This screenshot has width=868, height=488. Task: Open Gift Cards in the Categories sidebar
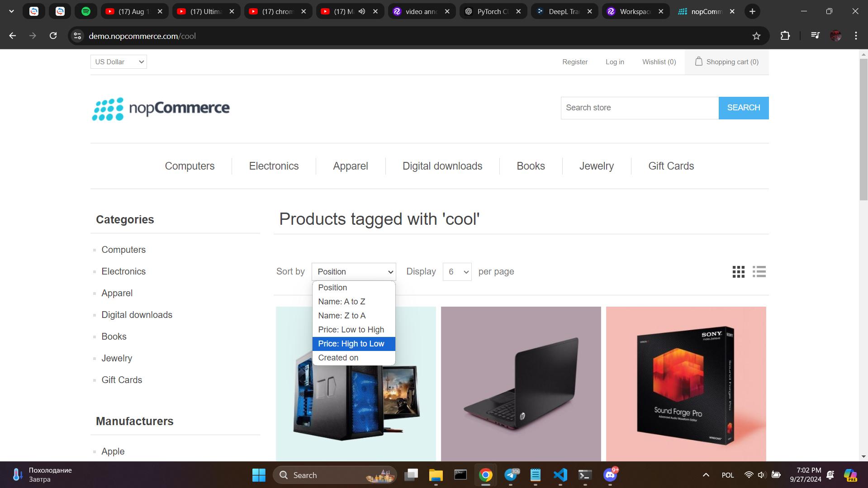122,380
